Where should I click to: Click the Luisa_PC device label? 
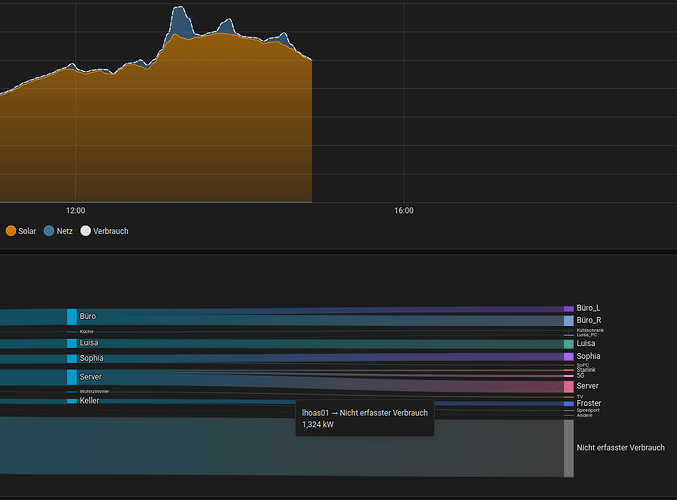tap(587, 335)
